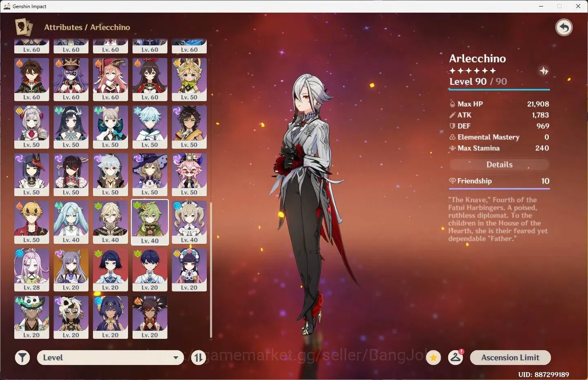Select Iansan's Lv. 20 portrait
Screen dimensions: 588x380
71,318
